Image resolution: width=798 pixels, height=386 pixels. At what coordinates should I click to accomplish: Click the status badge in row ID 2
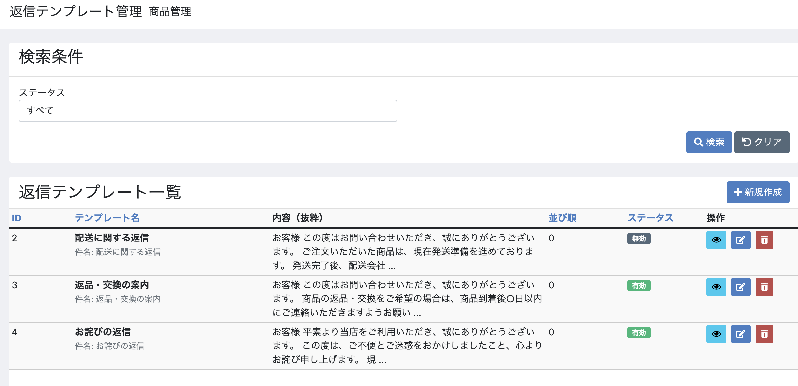[639, 238]
